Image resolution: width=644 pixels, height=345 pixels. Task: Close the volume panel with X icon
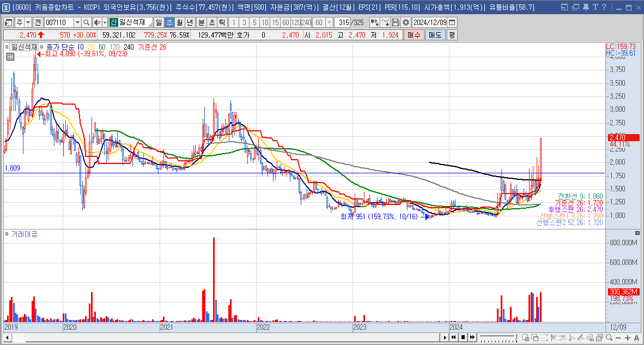(637, 233)
